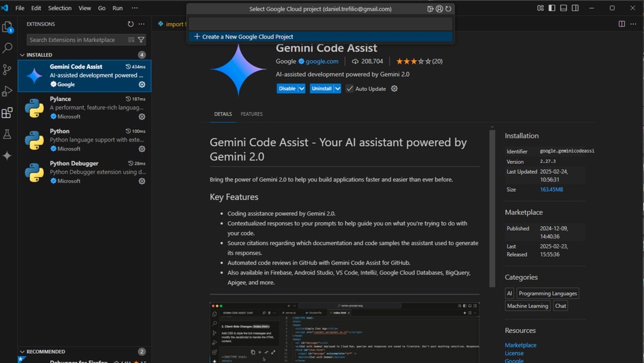Open the Uninstall button dropdown arrow
This screenshot has height=363, width=644.
point(337,88)
